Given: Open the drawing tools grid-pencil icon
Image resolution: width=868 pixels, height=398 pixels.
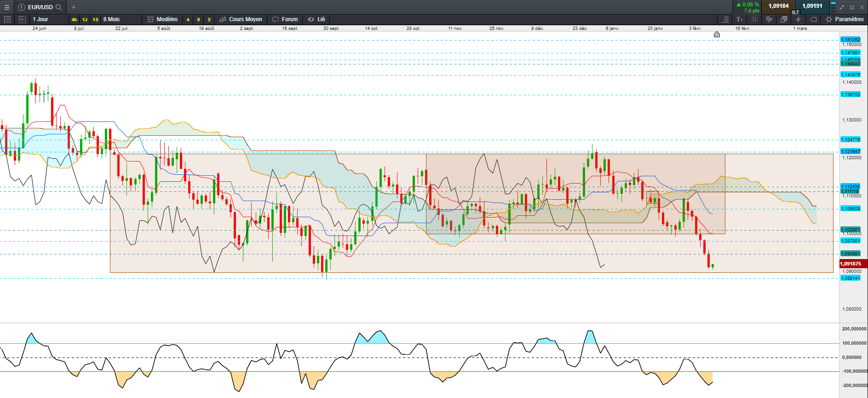Looking at the screenshot, I should tap(769, 19).
